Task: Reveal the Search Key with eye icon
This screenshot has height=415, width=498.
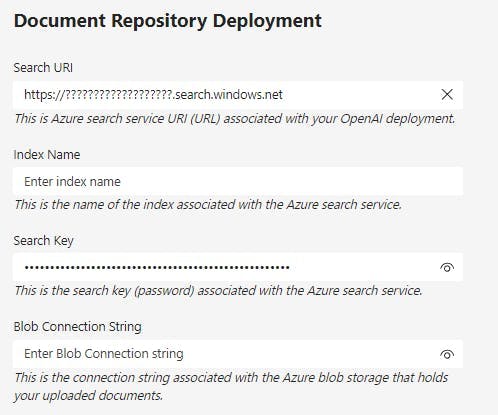Action: (447, 267)
